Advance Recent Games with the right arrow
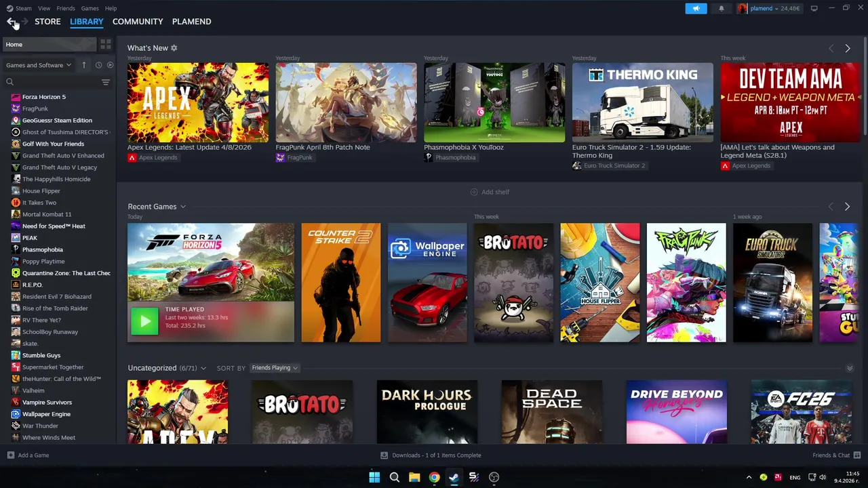Screen dimensions: 868x488 [x=847, y=207]
